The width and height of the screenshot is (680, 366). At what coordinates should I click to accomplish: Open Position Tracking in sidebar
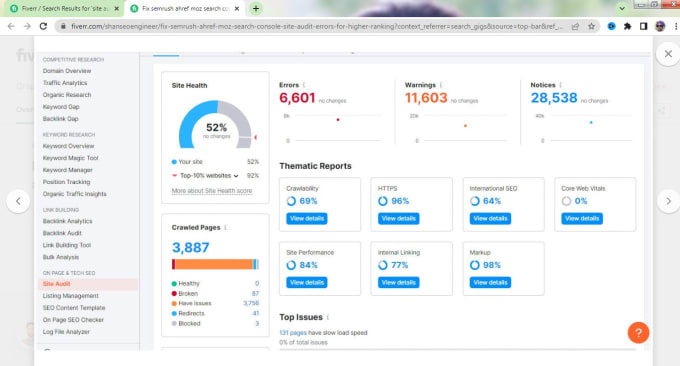click(x=66, y=182)
